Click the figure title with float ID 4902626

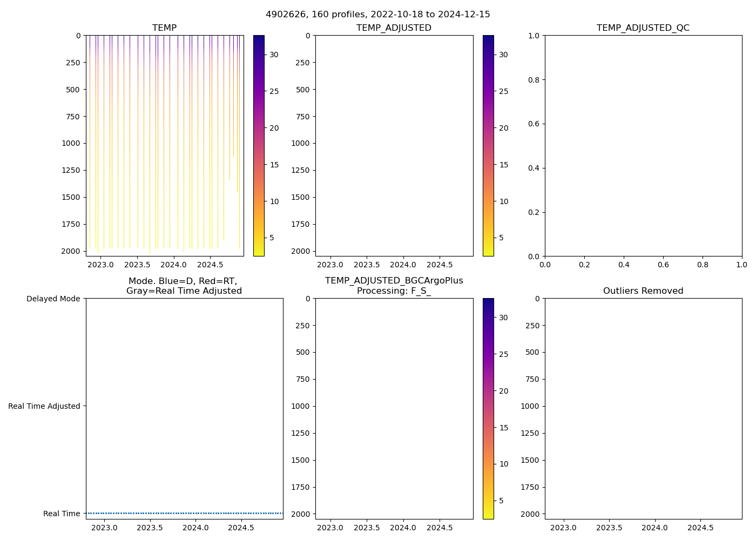point(377,15)
